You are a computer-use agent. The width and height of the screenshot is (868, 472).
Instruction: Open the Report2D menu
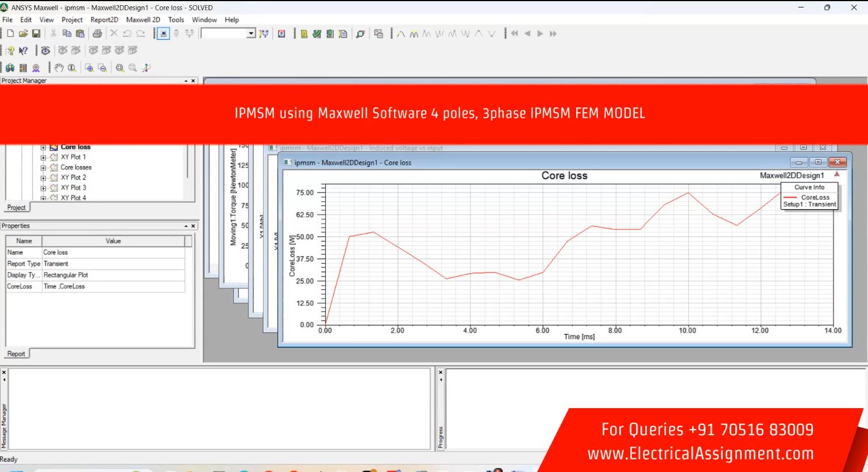pyautogui.click(x=104, y=20)
